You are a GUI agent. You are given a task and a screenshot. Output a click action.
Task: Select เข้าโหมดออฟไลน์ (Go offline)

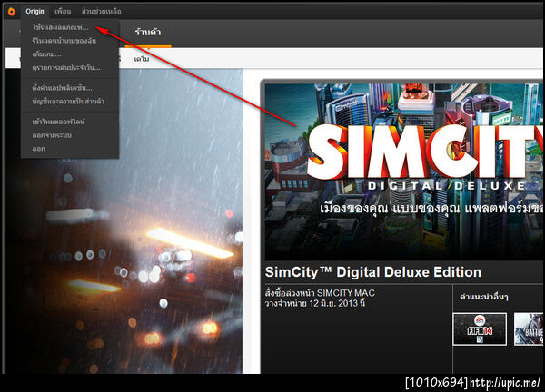[x=58, y=122]
